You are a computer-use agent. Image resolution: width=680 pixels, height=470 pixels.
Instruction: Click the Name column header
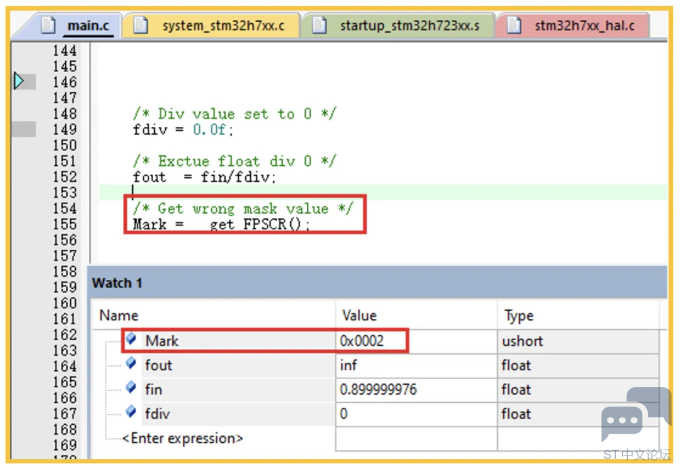119,315
